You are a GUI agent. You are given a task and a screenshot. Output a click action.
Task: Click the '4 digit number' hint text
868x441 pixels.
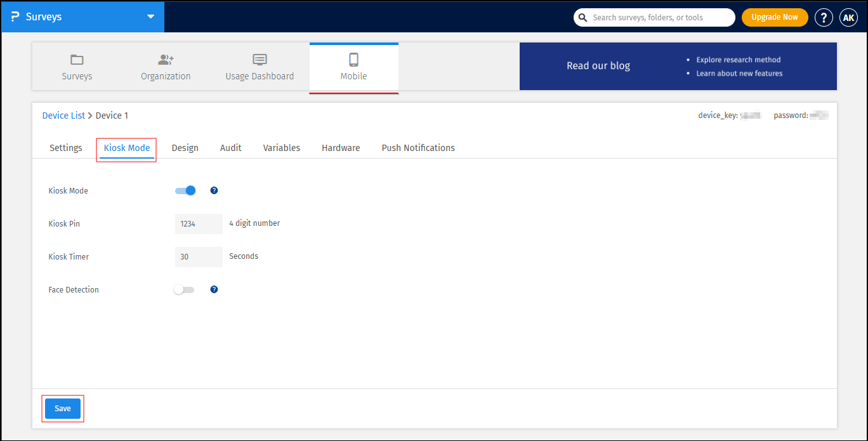click(x=254, y=223)
